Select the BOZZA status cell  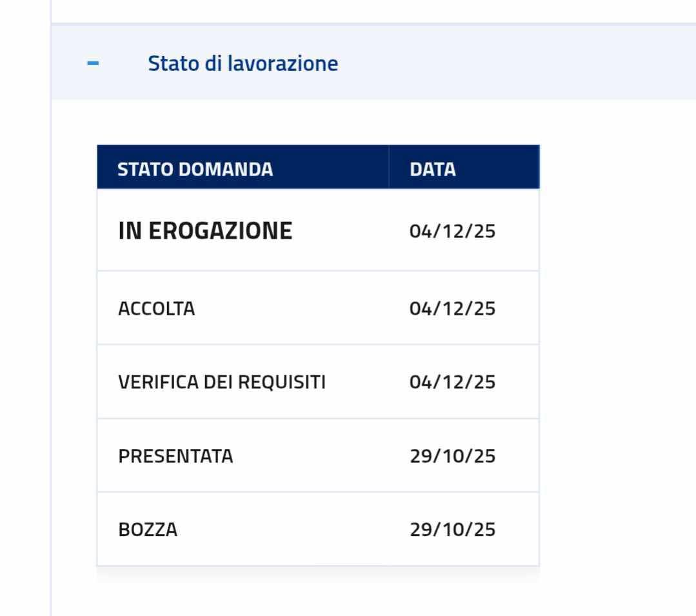pos(148,530)
